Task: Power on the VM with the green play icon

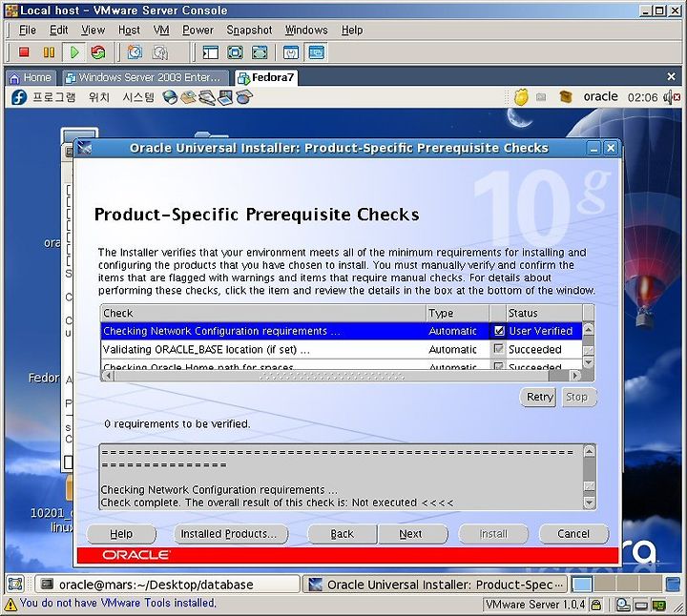Action: click(74, 52)
